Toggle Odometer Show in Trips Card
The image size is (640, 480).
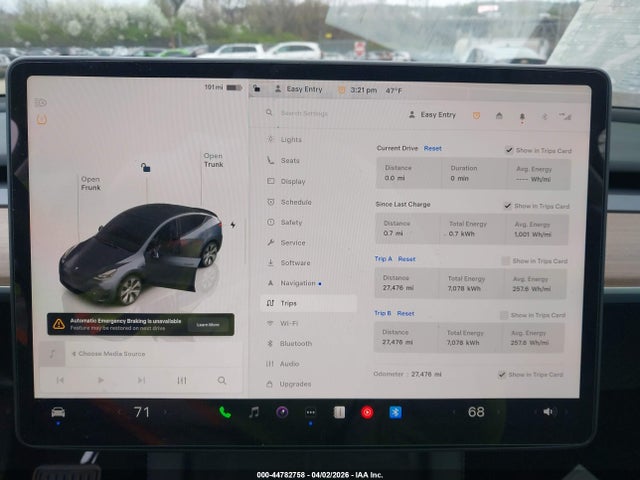502,374
